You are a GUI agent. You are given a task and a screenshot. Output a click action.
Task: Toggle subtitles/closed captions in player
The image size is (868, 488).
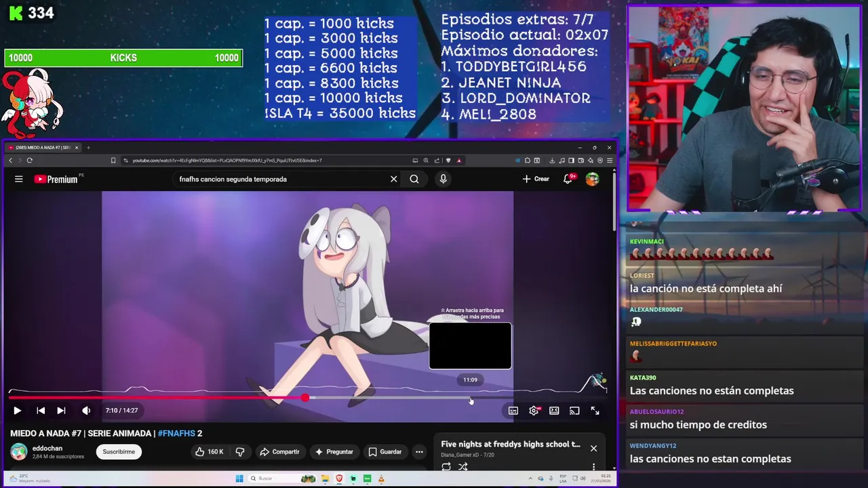pos(513,410)
